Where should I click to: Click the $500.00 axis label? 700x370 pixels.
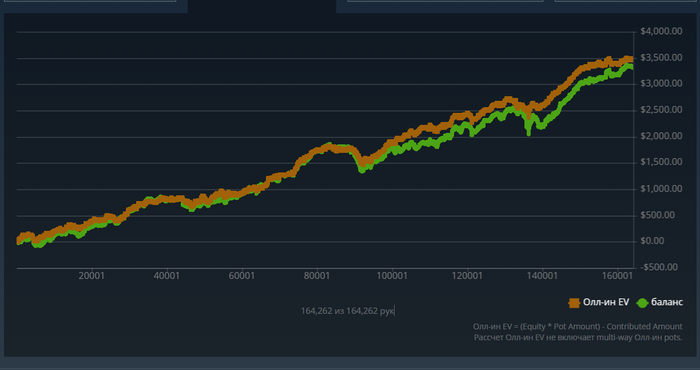(658, 216)
